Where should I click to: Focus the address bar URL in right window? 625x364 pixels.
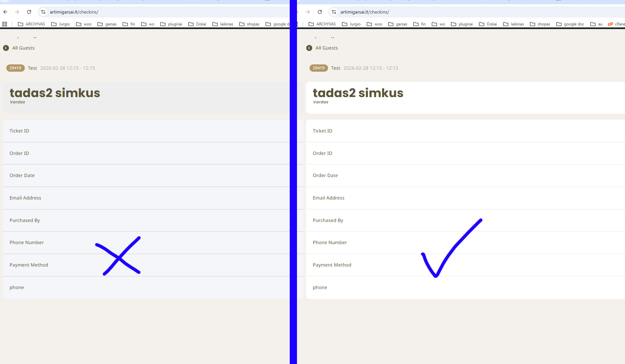tap(365, 12)
